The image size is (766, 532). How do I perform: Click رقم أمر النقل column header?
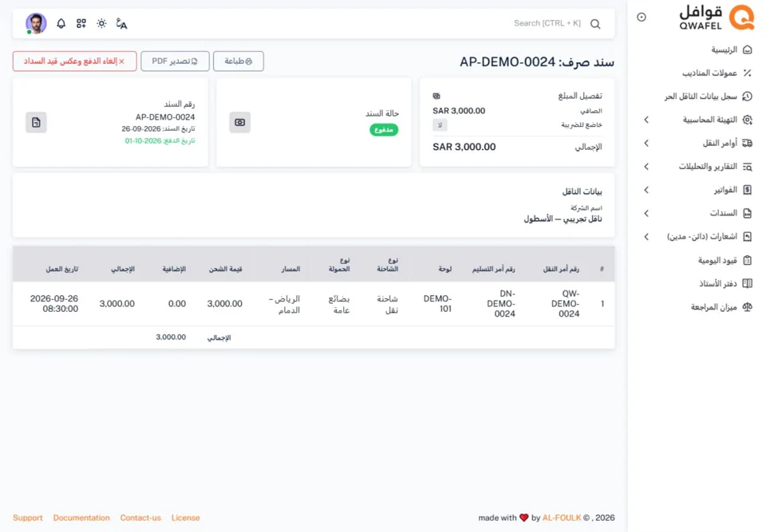(x=561, y=269)
